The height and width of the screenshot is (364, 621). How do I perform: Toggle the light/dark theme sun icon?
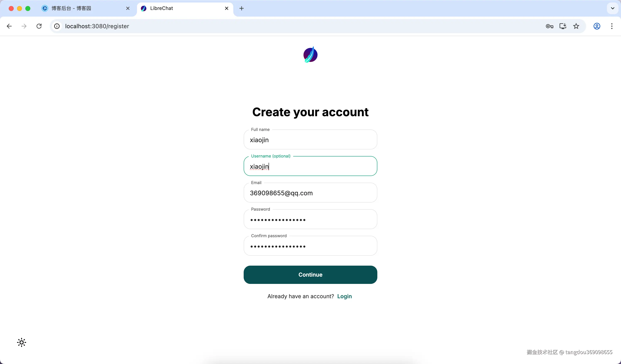[21, 342]
